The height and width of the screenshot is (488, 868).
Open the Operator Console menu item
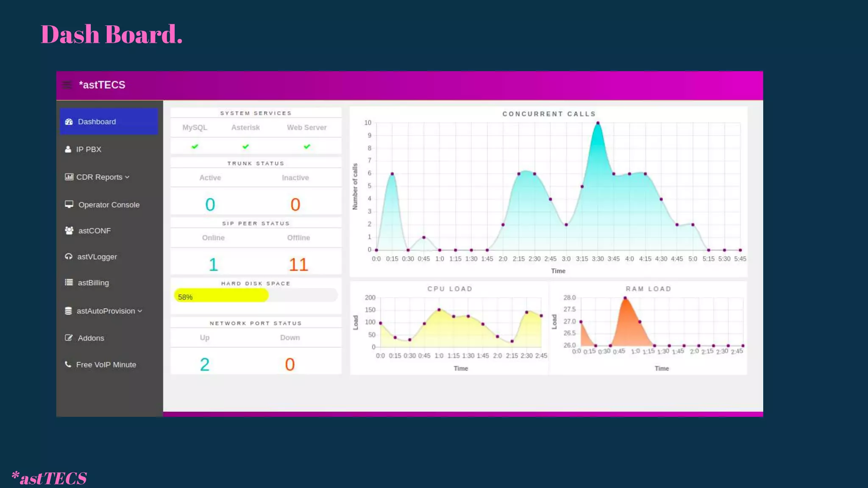108,205
